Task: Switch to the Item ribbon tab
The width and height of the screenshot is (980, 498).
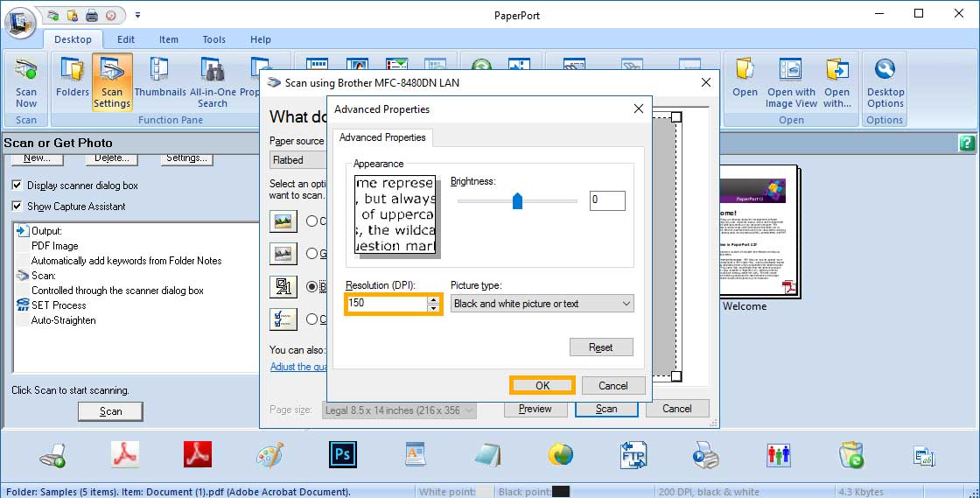Action: tap(168, 39)
